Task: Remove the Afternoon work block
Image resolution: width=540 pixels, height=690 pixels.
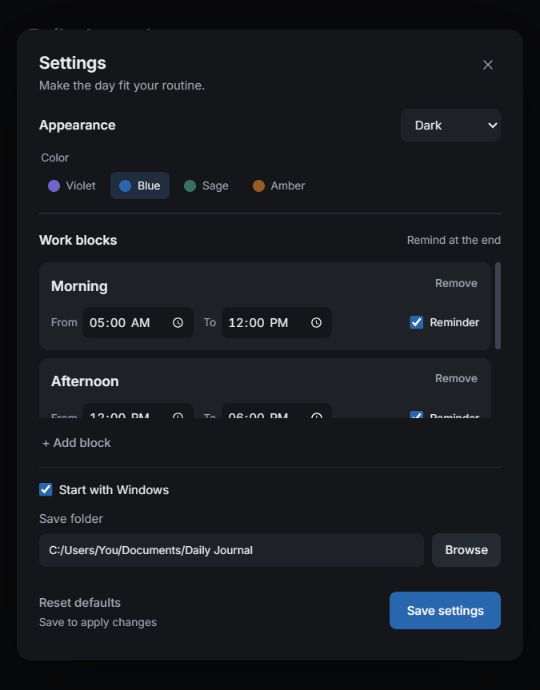Action: [456, 378]
